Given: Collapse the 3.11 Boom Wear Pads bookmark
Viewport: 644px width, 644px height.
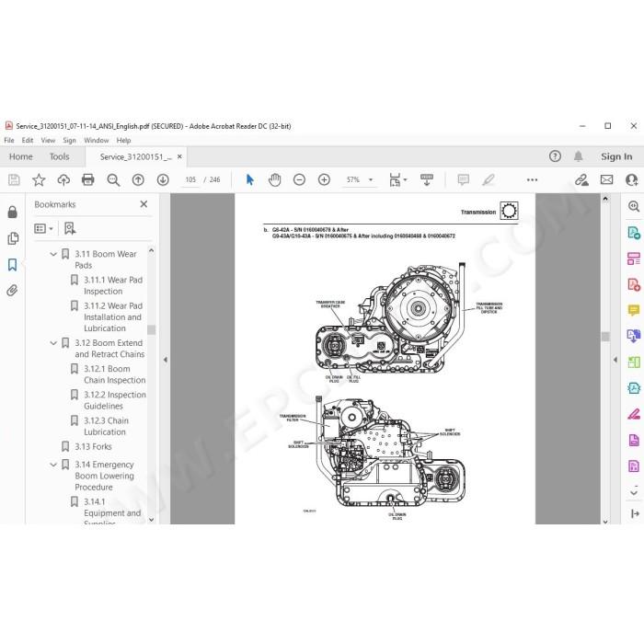Looking at the screenshot, I should pos(53,254).
